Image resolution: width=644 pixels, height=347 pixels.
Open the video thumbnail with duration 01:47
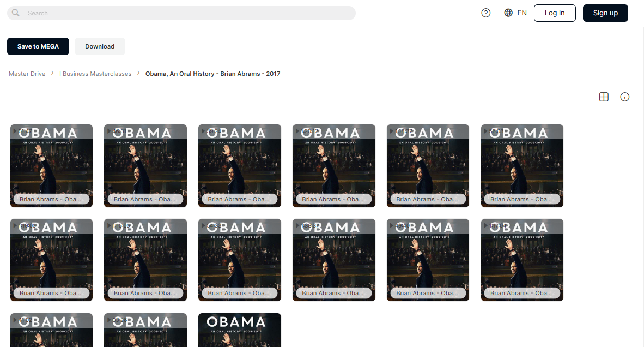pos(51,166)
